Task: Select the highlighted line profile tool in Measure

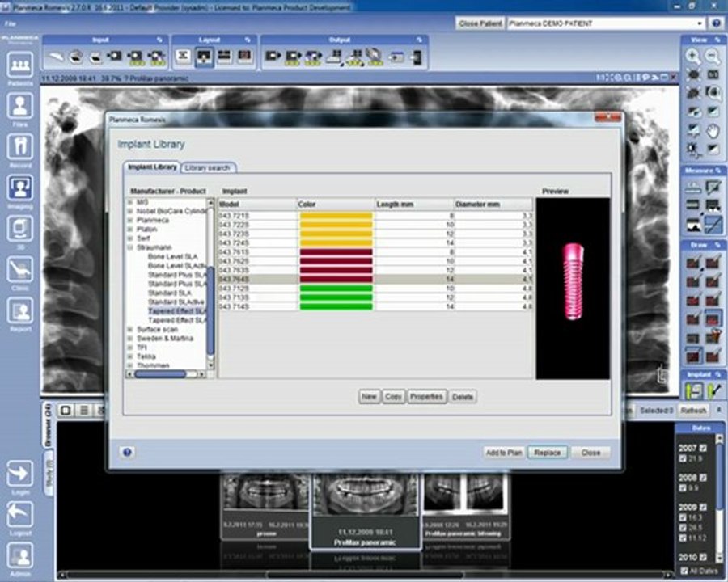Action: pyautogui.click(x=713, y=226)
